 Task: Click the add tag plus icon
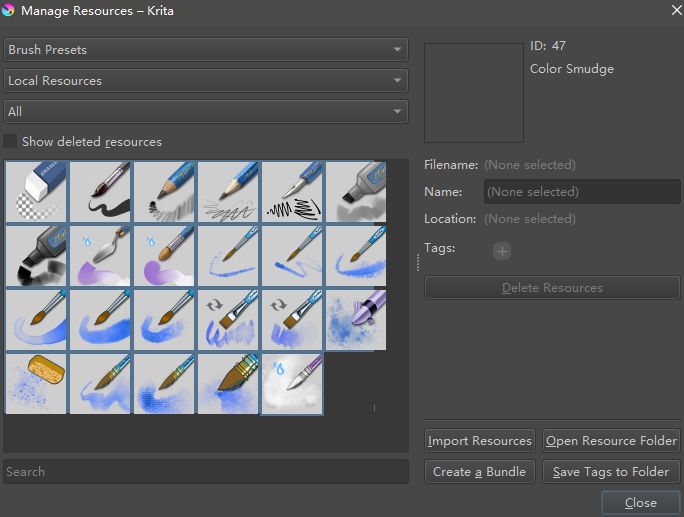(502, 251)
